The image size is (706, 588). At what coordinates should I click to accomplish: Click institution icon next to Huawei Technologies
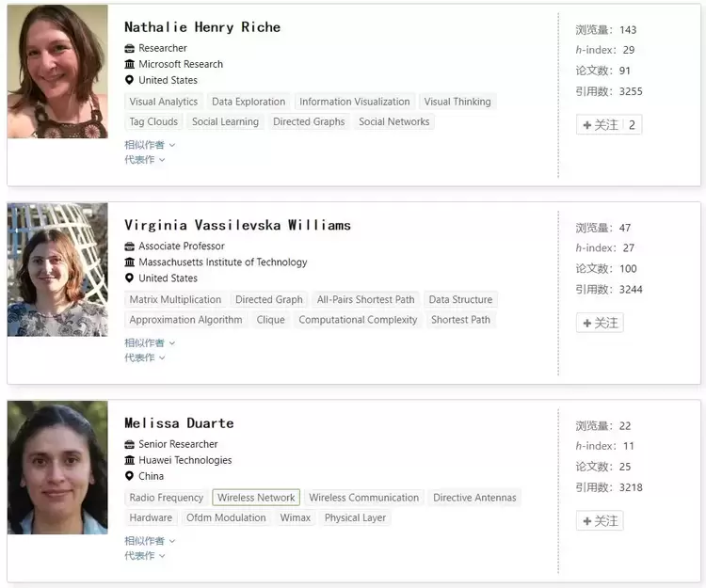[130, 460]
